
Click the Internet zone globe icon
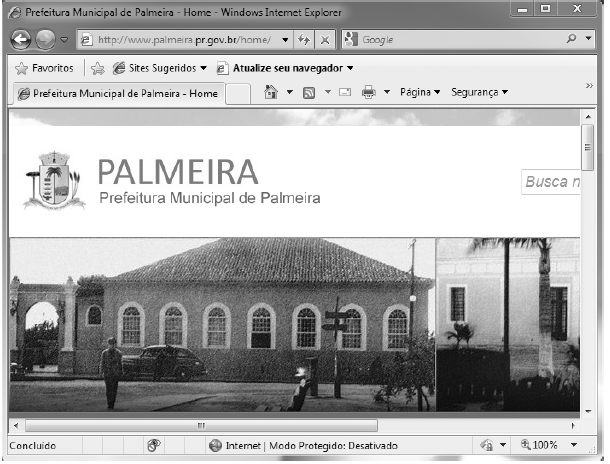coord(215,445)
